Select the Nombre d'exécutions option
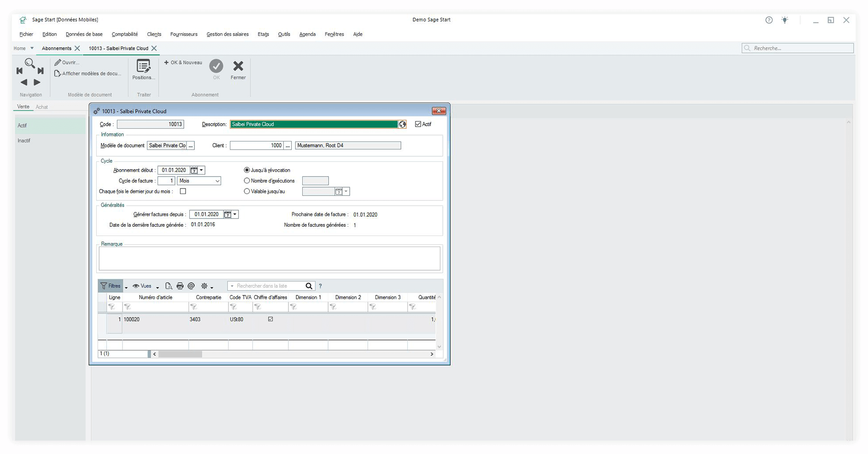The height and width of the screenshot is (454, 868). pos(247,181)
